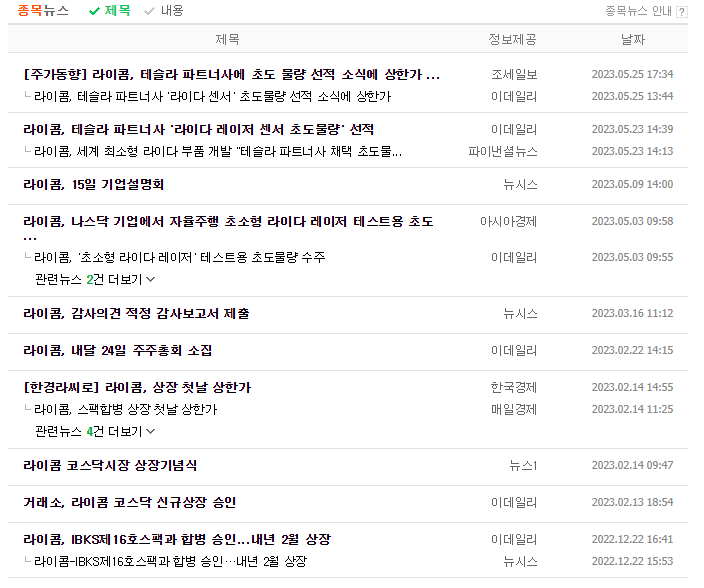Click the date 2023.05.03 09:55
Screen dimensions: 704x588
coord(632,258)
